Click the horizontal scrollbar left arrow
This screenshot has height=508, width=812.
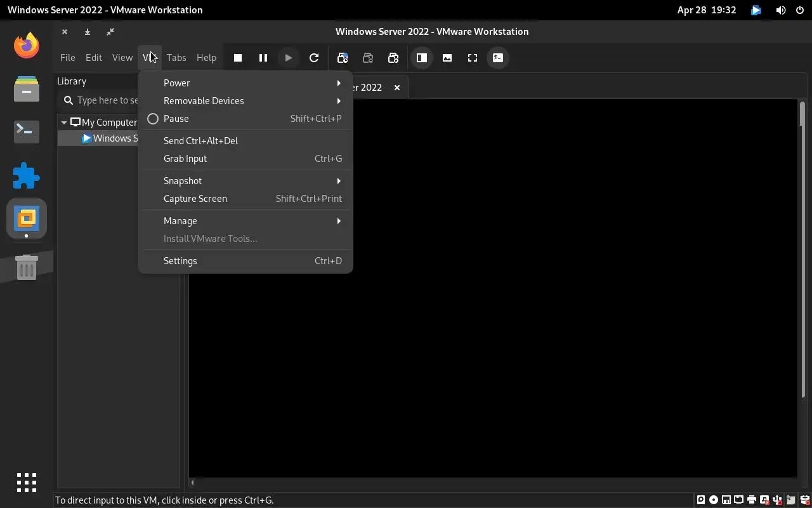pos(193,483)
